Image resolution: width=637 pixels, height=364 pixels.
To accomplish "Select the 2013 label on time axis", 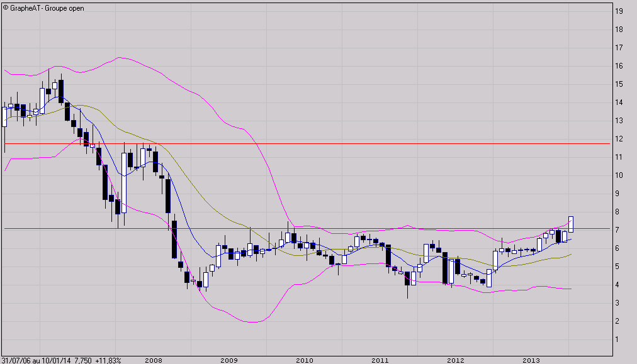I will click(x=531, y=360).
